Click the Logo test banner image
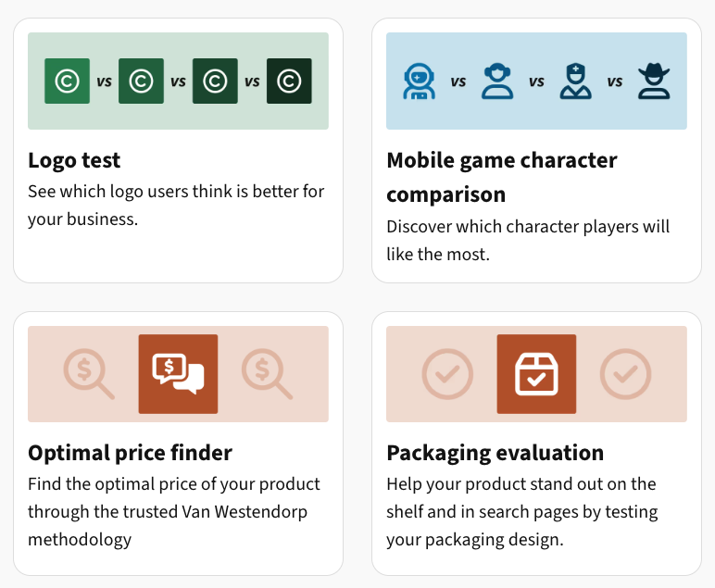 (x=179, y=81)
